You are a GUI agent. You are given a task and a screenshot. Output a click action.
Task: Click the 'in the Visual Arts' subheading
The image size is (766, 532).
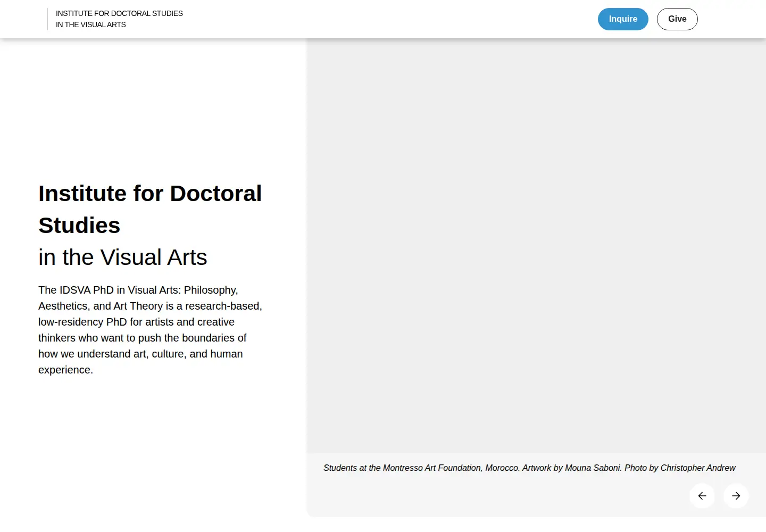(x=123, y=257)
